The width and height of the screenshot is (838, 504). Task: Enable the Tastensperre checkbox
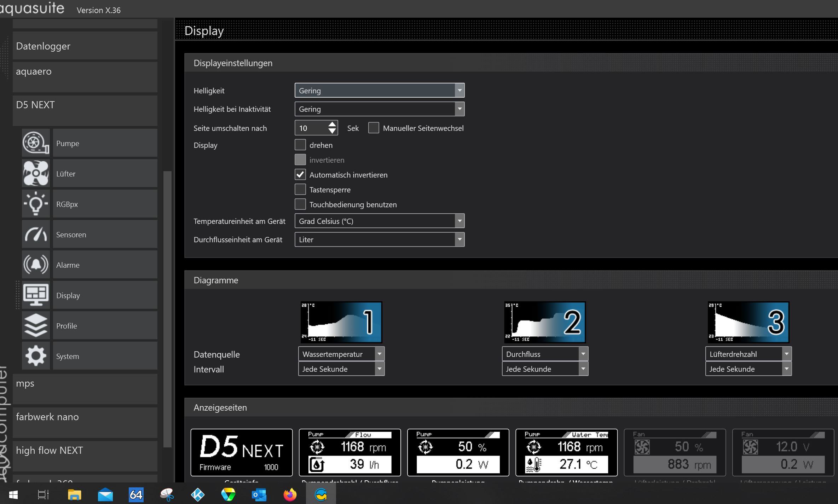click(300, 190)
